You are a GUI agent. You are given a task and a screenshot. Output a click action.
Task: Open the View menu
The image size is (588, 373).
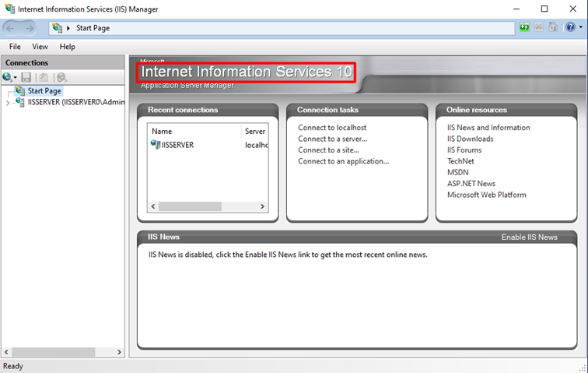(40, 47)
